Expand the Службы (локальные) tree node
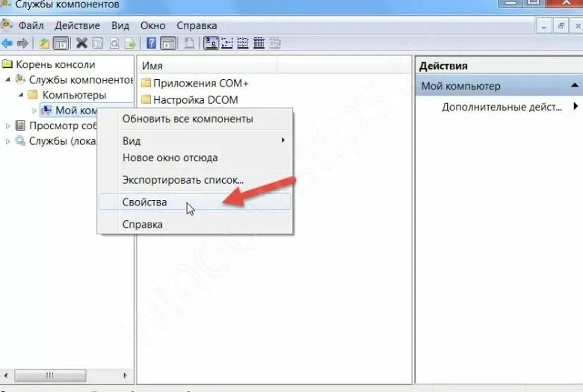 [x=7, y=141]
